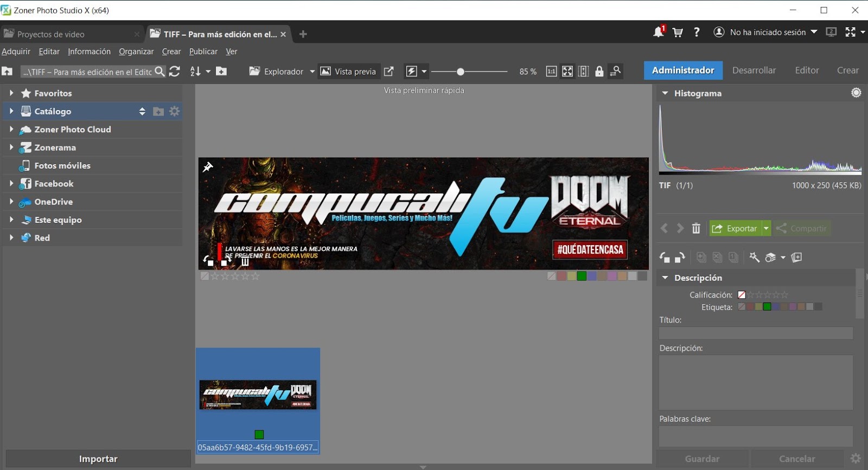Add folder to Catalog icon
Screen dimensions: 868x470
(158, 111)
